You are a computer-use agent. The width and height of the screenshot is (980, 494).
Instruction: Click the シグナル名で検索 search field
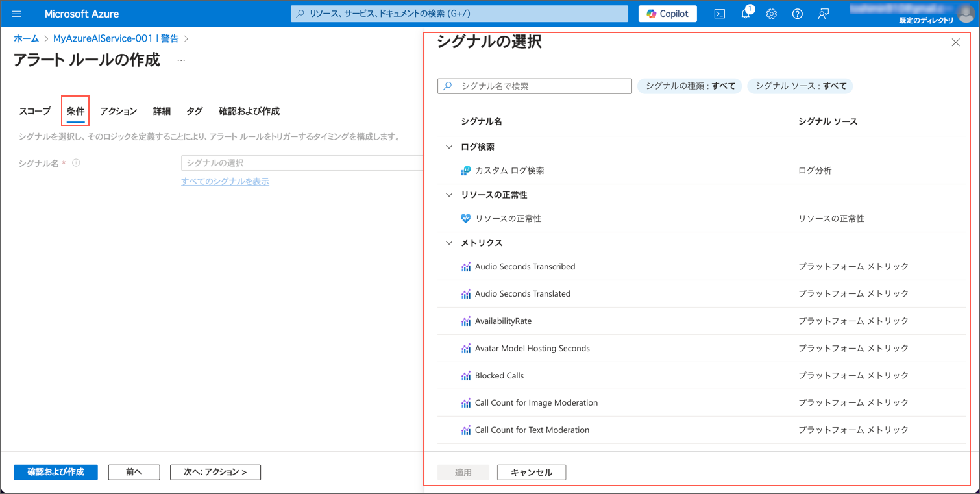[535, 86]
